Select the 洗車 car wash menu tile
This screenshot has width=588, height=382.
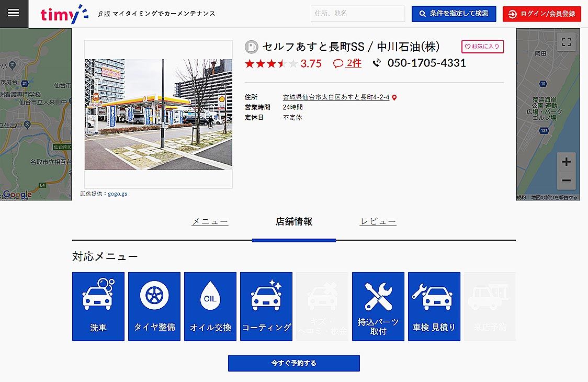coord(98,306)
